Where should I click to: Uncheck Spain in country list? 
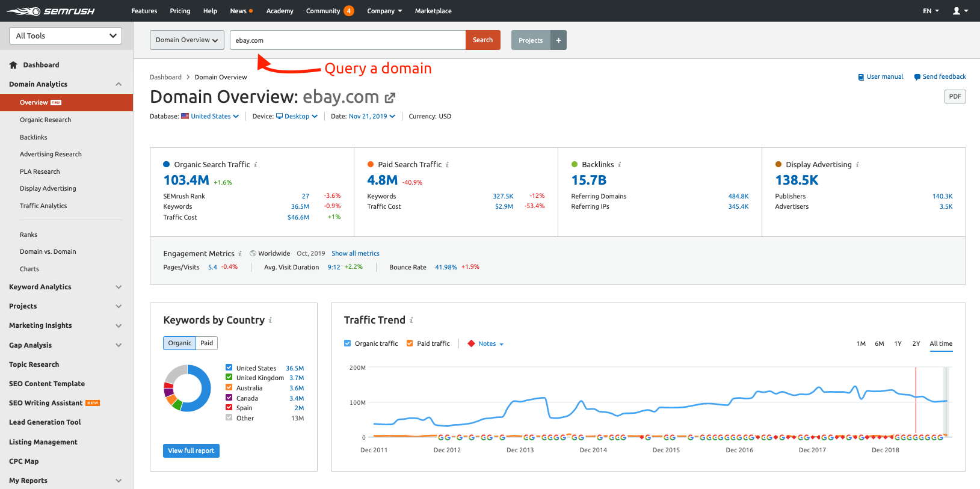(x=229, y=407)
